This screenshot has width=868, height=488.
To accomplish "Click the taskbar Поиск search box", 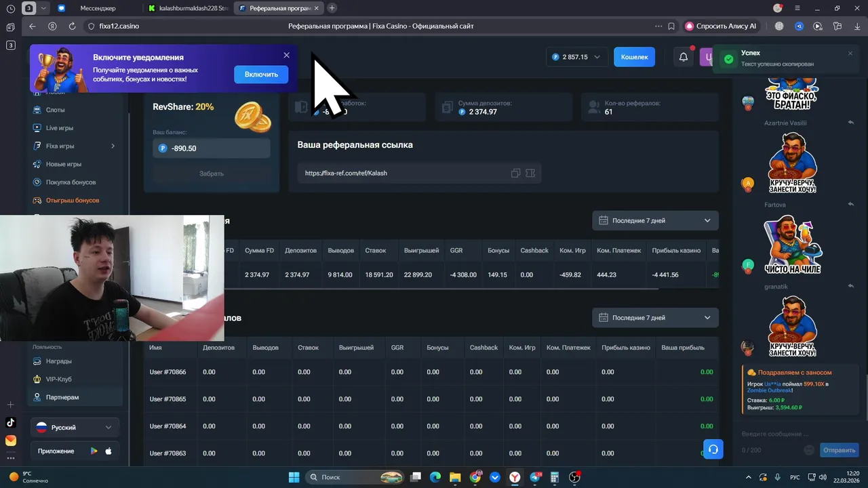I will [x=353, y=477].
